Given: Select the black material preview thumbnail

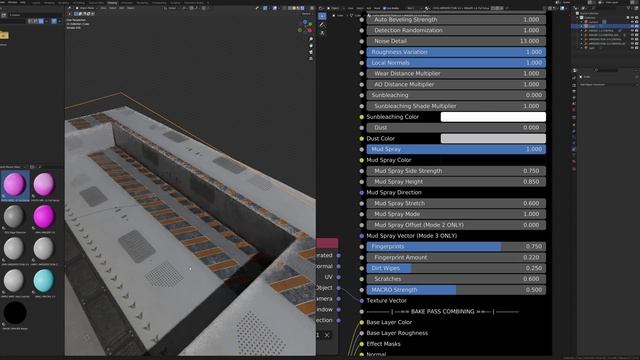Looking at the screenshot, I should (x=15, y=313).
